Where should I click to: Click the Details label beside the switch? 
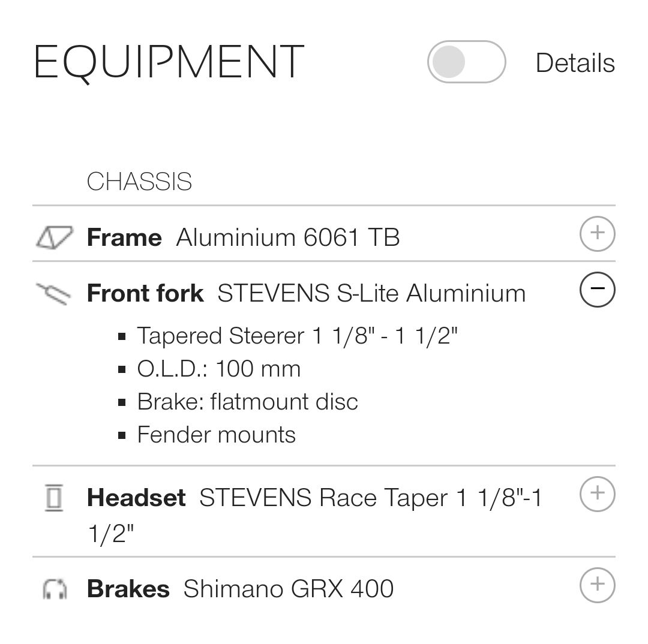[575, 63]
